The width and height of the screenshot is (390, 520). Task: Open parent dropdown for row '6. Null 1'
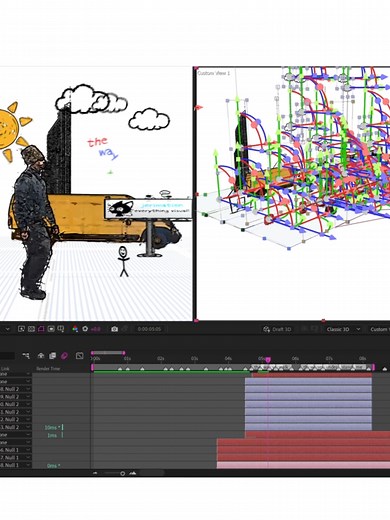click(28, 450)
